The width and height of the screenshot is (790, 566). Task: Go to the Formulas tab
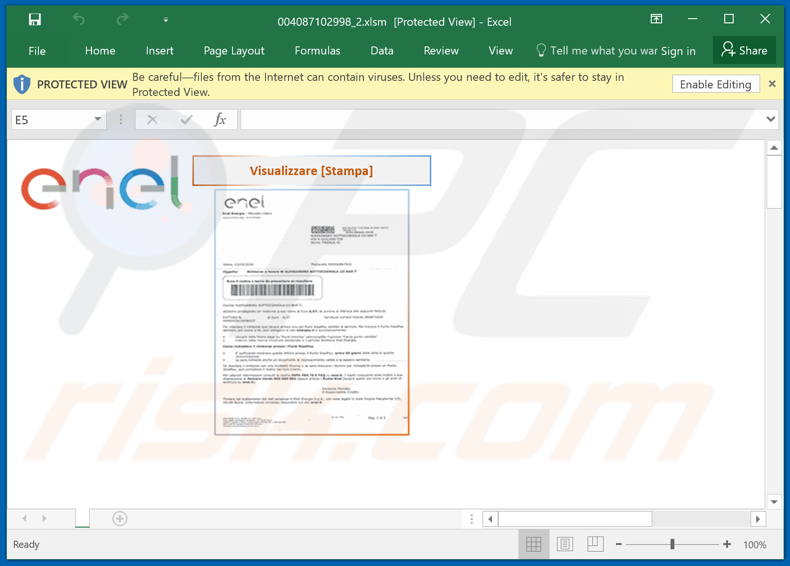pos(317,51)
